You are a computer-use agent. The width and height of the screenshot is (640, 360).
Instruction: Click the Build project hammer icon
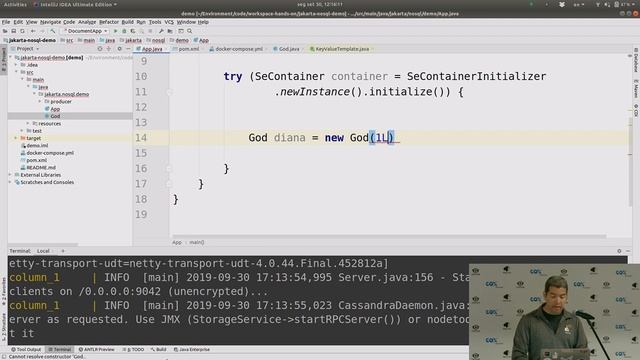tap(53, 31)
